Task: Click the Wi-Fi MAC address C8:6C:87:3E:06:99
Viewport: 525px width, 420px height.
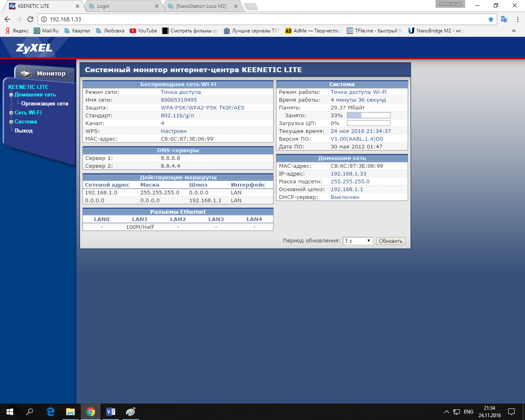Action: point(187,139)
